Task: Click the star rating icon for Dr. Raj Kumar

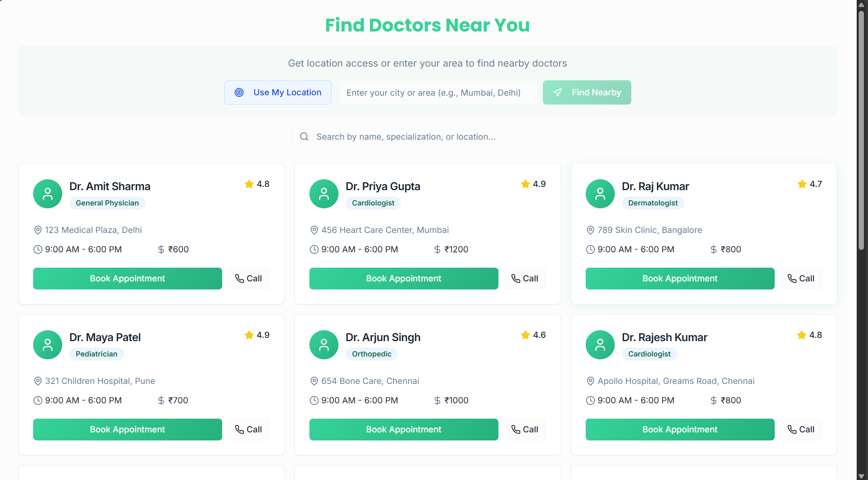Action: click(x=801, y=184)
